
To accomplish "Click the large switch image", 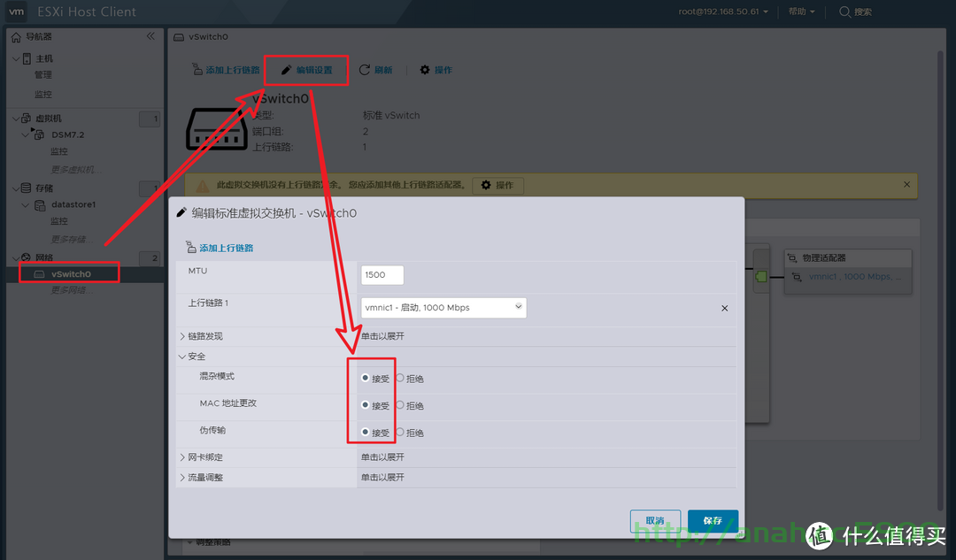I will [217, 130].
